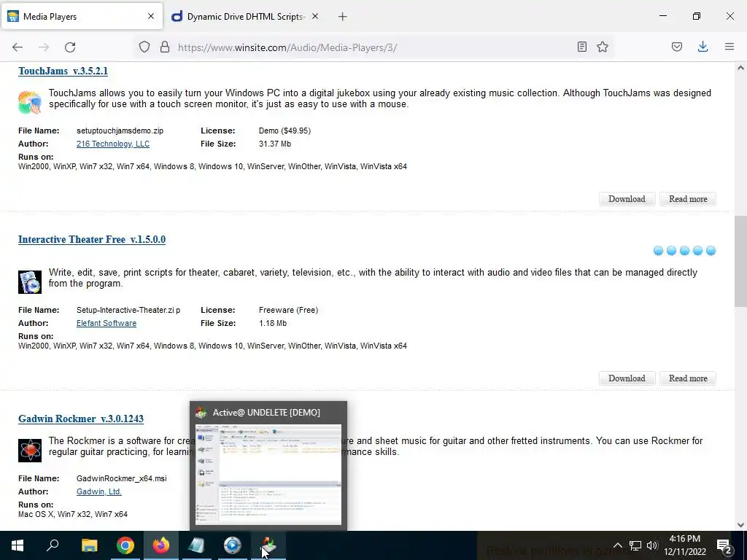Click the page vertical scrollbar thumb
This screenshot has height=560, width=747.
pyautogui.click(x=740, y=260)
